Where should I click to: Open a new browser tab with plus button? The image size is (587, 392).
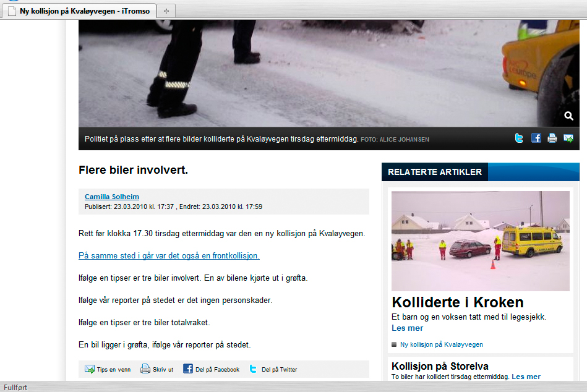pyautogui.click(x=166, y=11)
